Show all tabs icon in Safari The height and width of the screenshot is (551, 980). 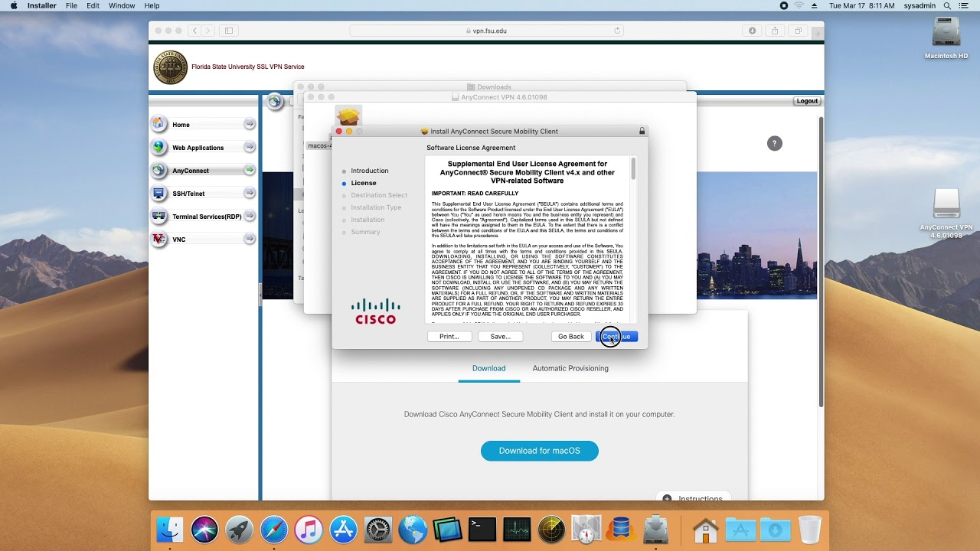pyautogui.click(x=798, y=31)
